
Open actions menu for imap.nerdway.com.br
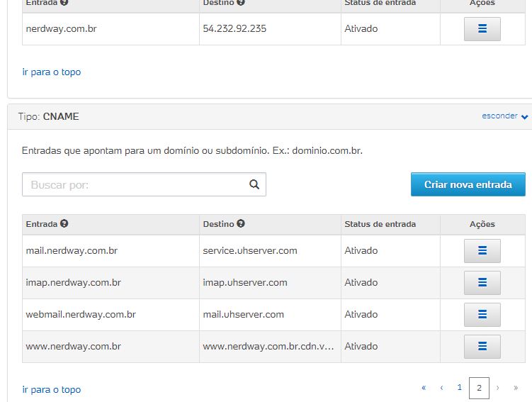(482, 282)
